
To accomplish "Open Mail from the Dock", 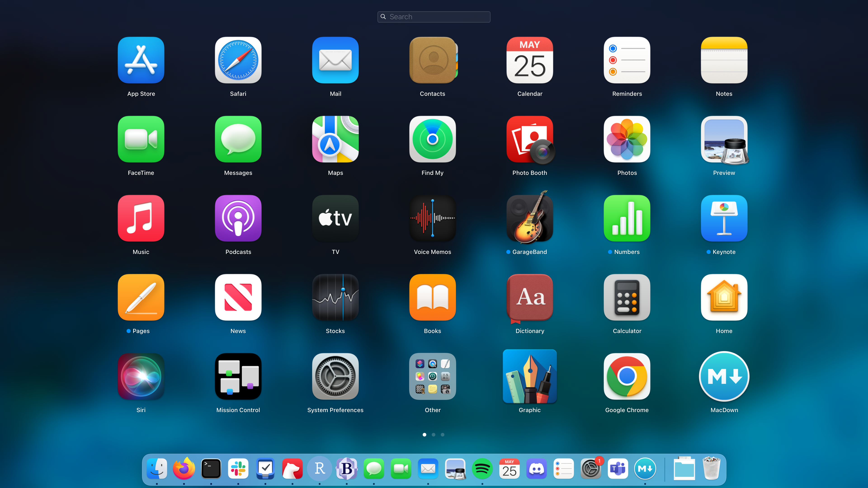I will click(428, 469).
